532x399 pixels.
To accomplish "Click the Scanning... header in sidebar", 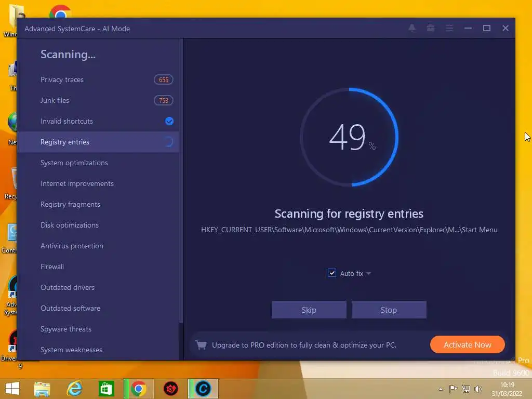I will 68,54.
